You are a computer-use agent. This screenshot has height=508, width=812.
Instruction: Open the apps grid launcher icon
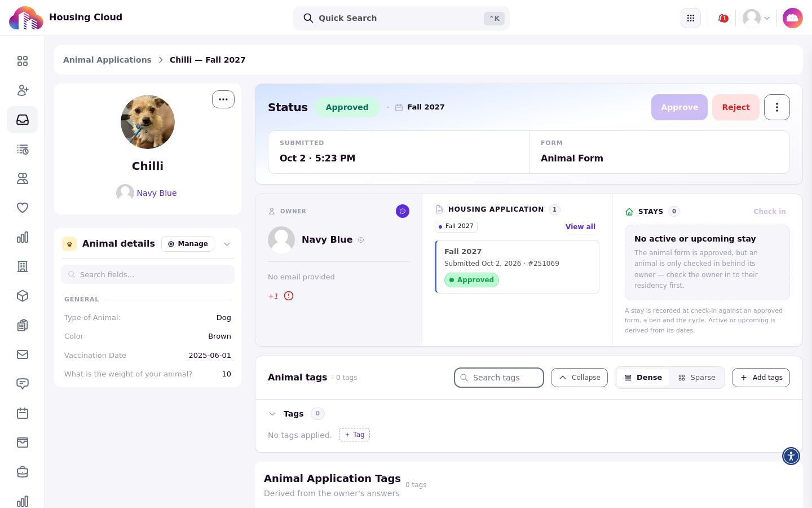pos(691,18)
